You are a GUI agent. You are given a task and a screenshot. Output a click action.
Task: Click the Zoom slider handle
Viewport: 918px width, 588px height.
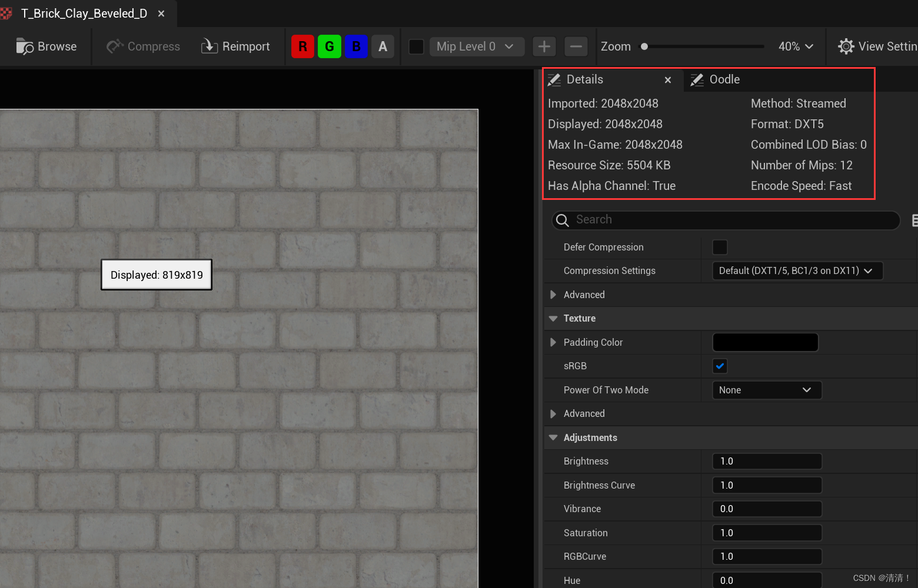tap(644, 46)
